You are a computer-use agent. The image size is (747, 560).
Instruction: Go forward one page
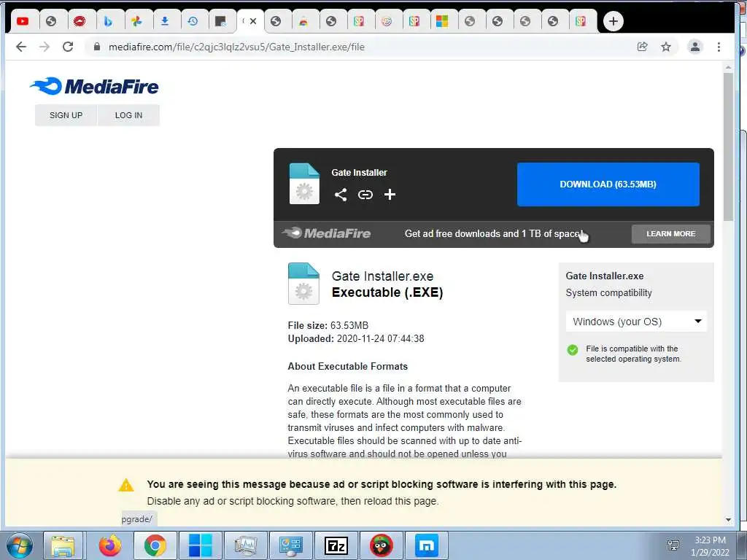44,47
